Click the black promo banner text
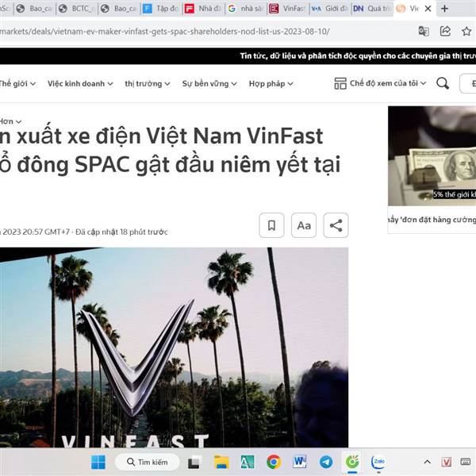This screenshot has width=476, height=476. point(358,56)
